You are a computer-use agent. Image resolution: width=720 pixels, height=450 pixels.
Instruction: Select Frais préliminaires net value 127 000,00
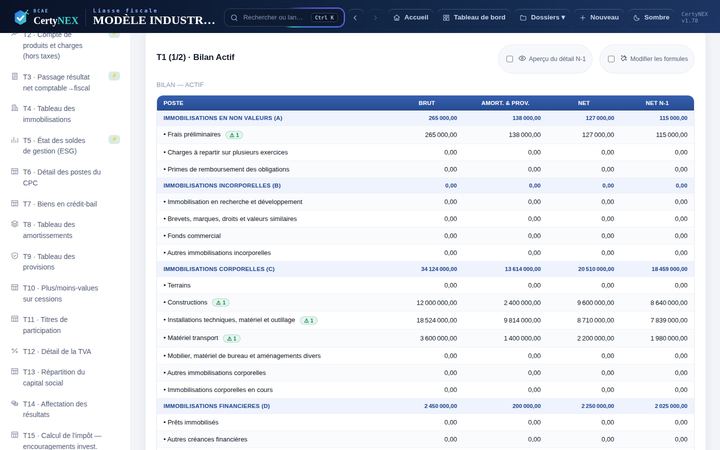(x=600, y=135)
